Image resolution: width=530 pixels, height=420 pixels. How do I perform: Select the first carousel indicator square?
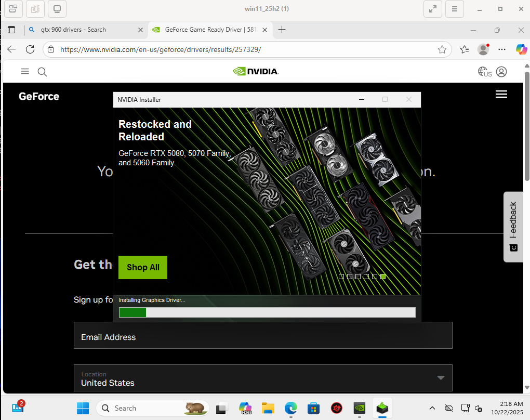(341, 277)
